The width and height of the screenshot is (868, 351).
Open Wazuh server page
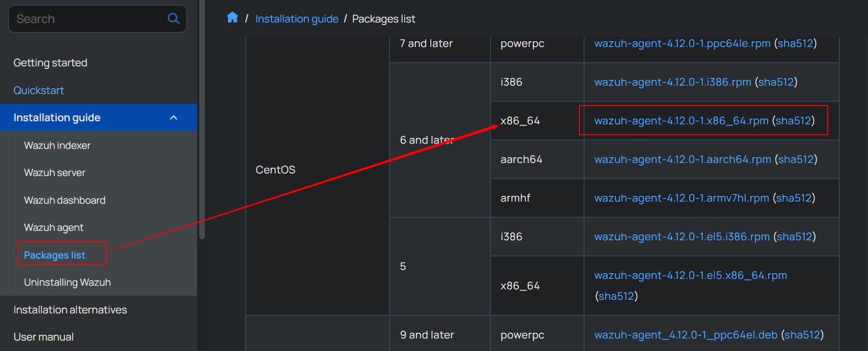click(54, 172)
